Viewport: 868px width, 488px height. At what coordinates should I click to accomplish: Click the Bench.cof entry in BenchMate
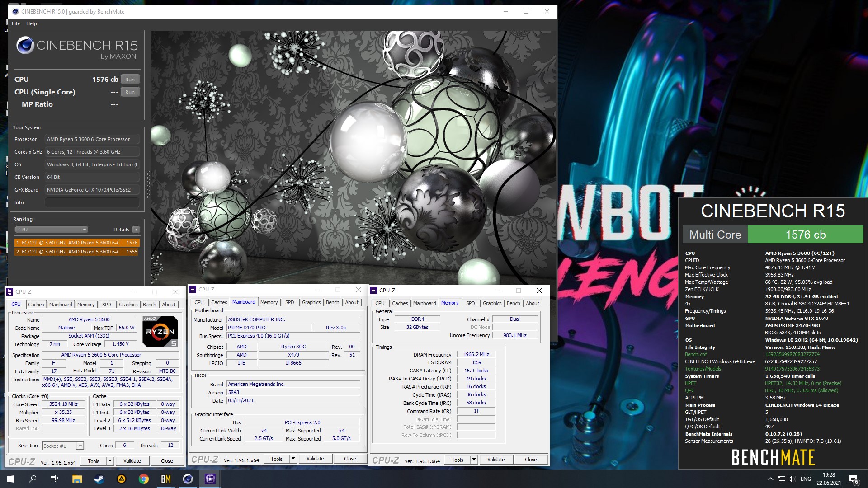point(696,355)
